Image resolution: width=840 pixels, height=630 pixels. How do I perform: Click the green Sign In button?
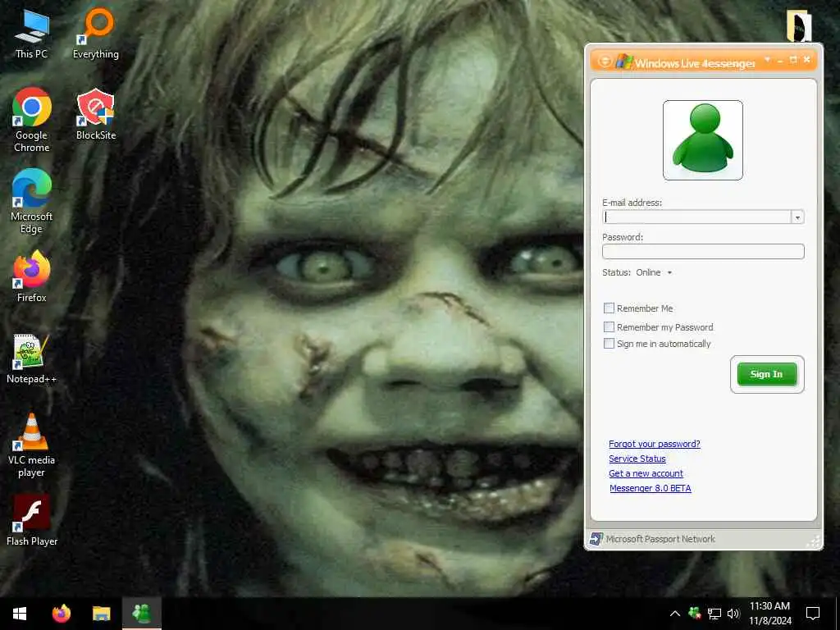pos(767,374)
